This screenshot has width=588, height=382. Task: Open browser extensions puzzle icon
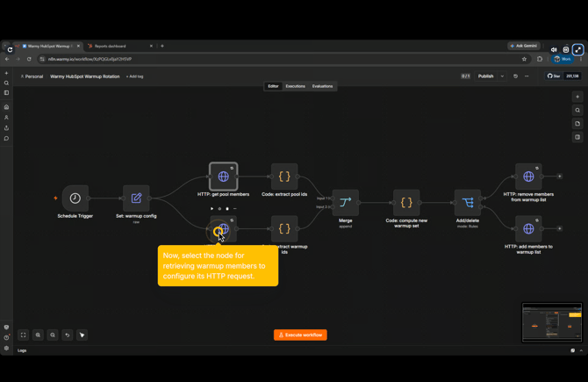(x=540, y=60)
